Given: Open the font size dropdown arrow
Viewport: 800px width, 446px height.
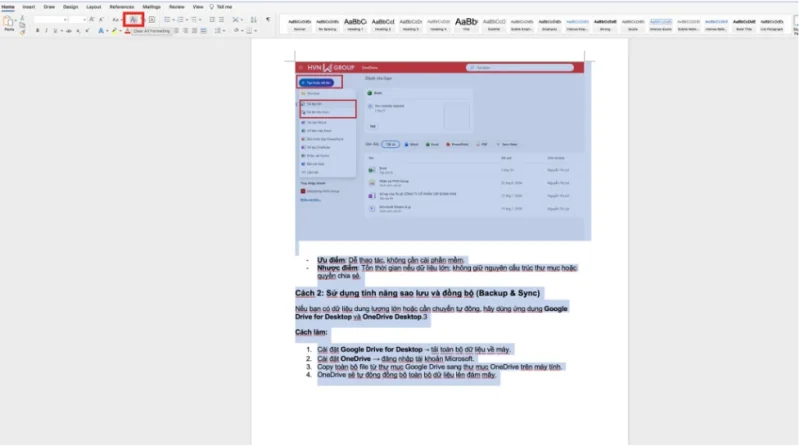Looking at the screenshot, I should click(84, 20).
